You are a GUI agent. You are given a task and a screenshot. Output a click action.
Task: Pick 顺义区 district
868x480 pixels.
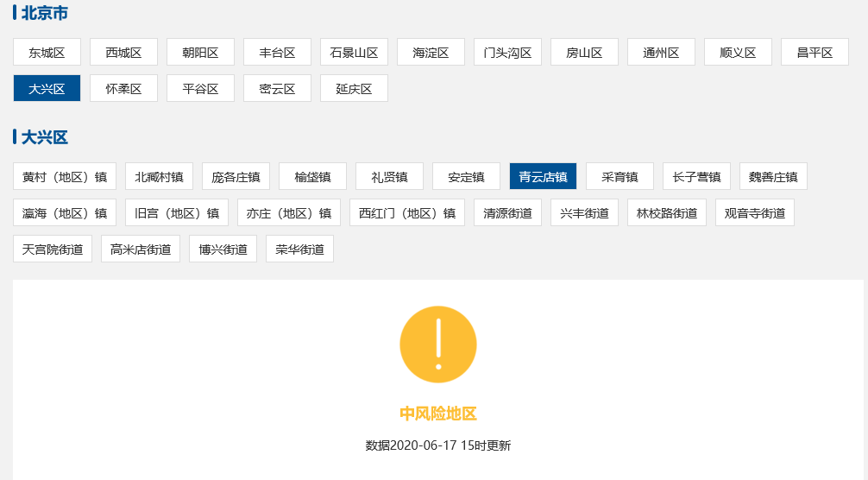pyautogui.click(x=738, y=52)
